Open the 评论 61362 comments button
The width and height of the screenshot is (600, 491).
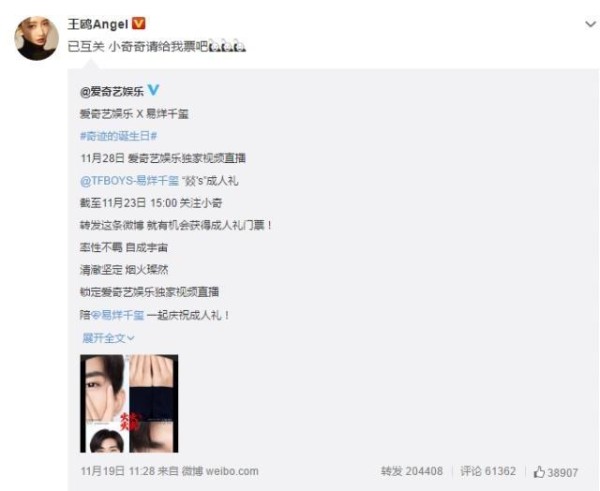488,471
